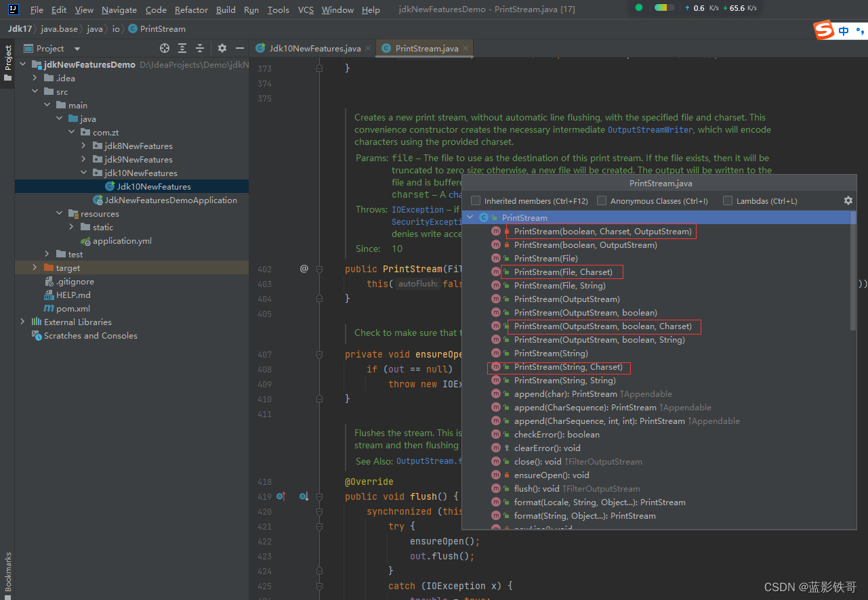Click the HELP.md markdown file icon
The image size is (868, 600).
tap(49, 295)
